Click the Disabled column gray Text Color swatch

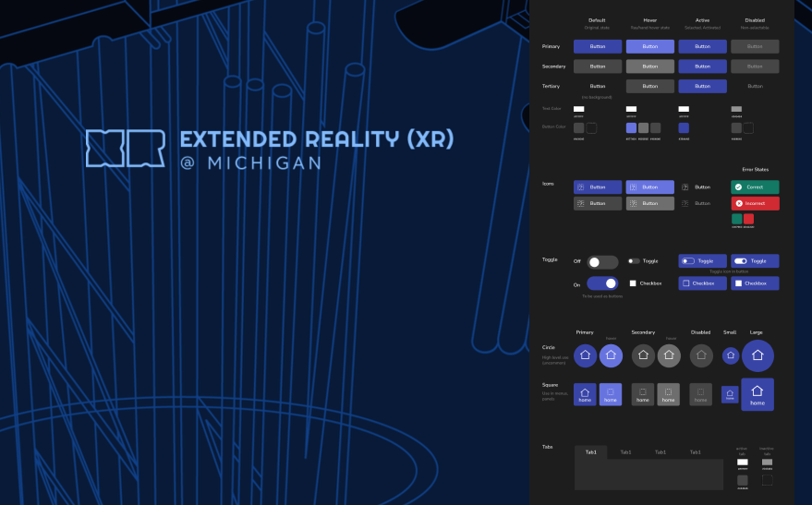[x=736, y=109]
